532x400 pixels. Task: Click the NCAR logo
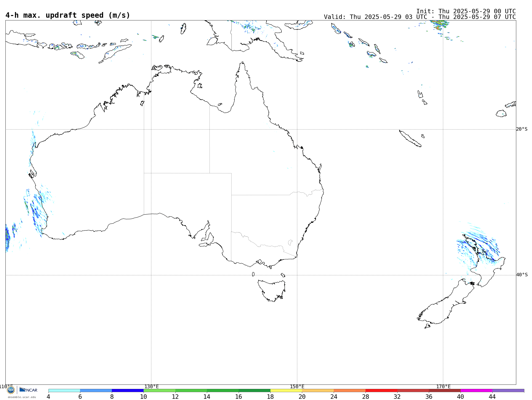coord(28,390)
